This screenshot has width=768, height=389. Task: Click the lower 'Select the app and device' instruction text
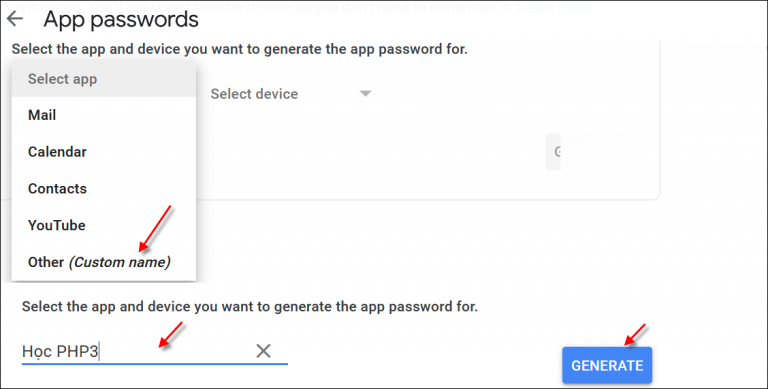point(250,307)
